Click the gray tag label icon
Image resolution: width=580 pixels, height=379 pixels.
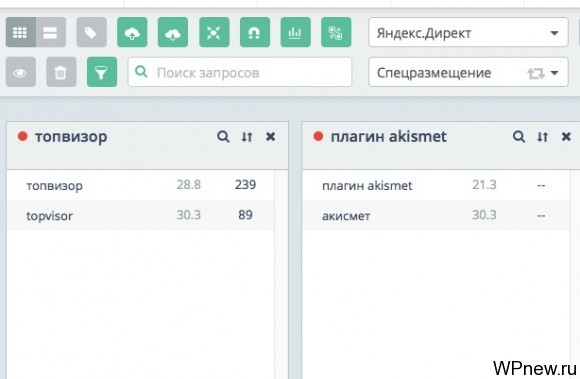tap(91, 33)
